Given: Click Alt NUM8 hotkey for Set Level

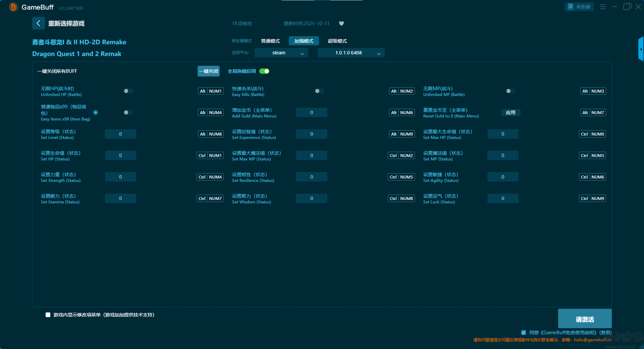Looking at the screenshot, I should 211,134.
